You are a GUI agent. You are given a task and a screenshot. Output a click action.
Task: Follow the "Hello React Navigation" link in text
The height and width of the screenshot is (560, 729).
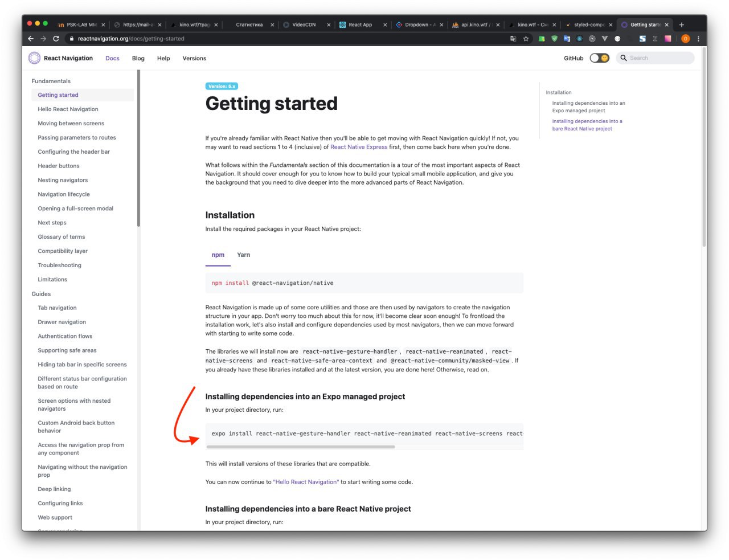[x=306, y=482]
